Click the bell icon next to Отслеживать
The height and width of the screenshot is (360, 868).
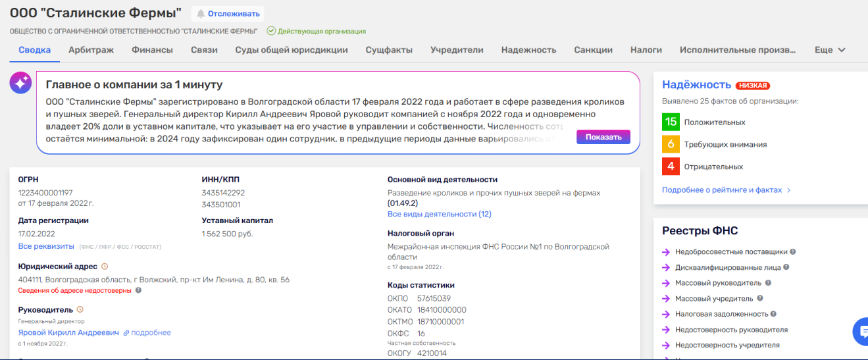click(201, 14)
